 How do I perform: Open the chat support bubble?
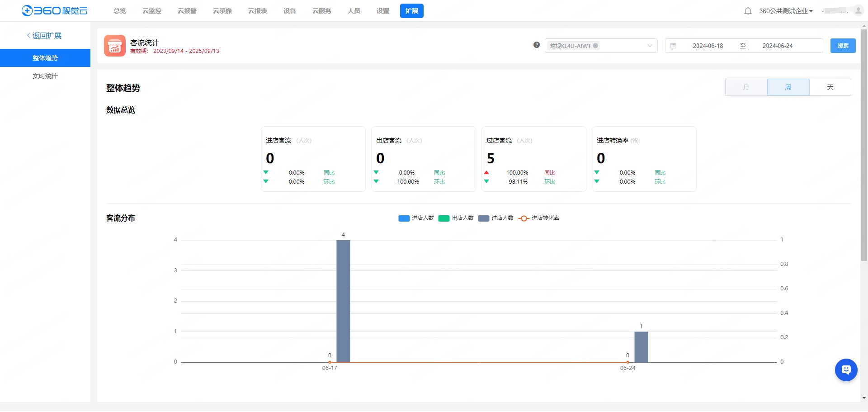(x=846, y=370)
